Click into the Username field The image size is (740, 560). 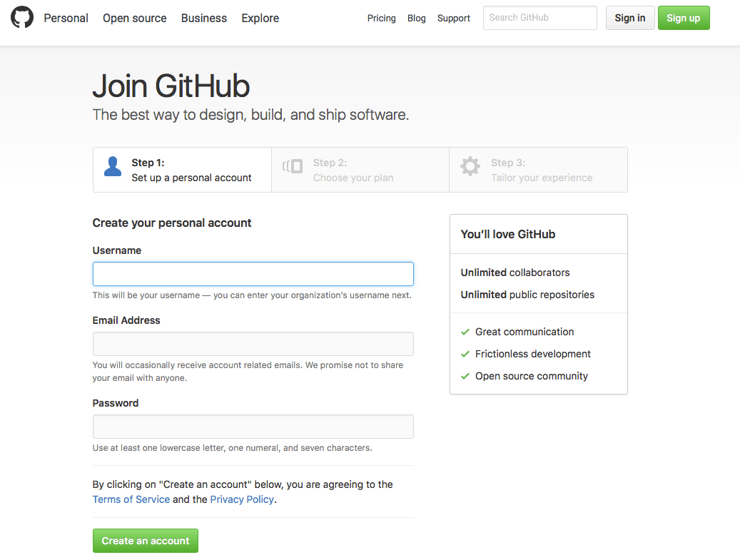(x=253, y=274)
